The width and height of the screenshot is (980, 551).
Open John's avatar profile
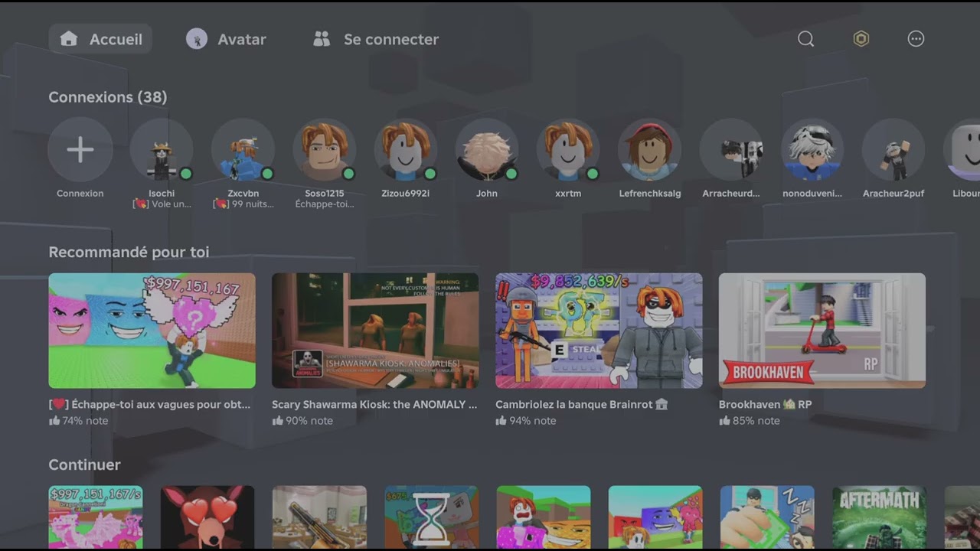click(x=487, y=150)
